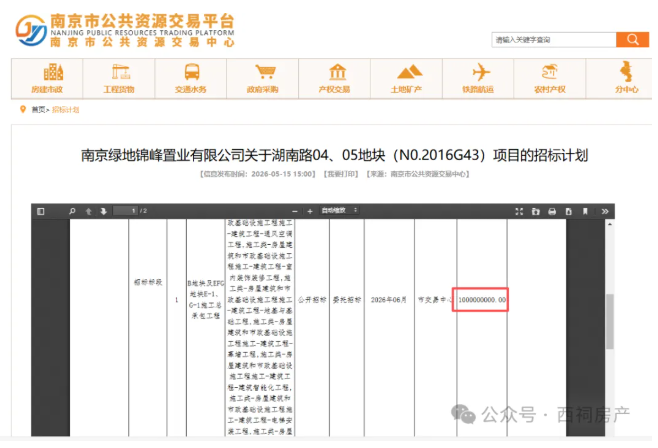Go to previous PDF page arrow
Viewport: 658px width, 448px height.
click(x=89, y=211)
